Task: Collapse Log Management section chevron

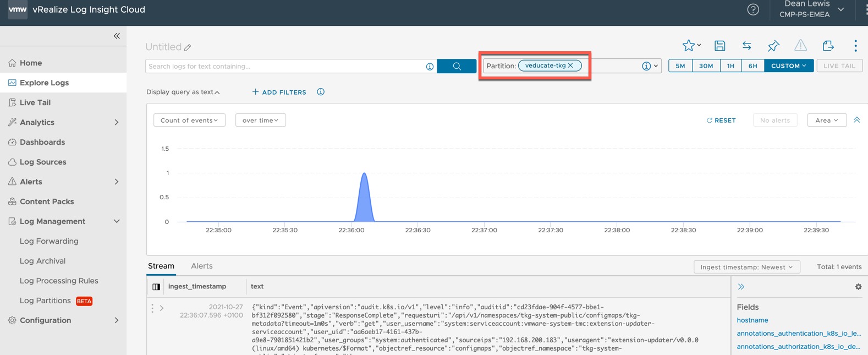Action: [117, 221]
